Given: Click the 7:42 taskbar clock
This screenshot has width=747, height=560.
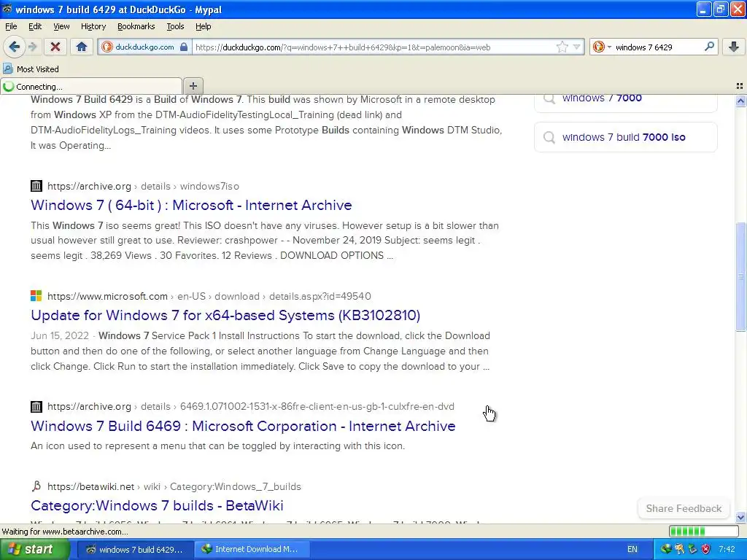Looking at the screenshot, I should 727,549.
